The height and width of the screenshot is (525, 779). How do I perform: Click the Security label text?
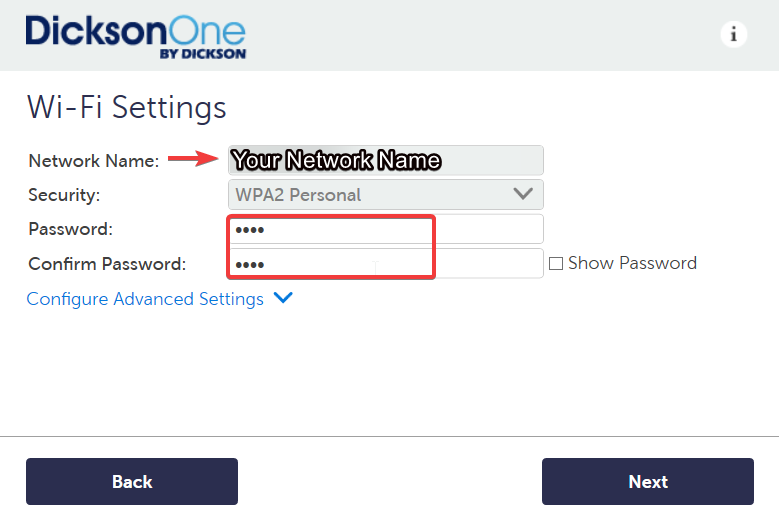[64, 195]
